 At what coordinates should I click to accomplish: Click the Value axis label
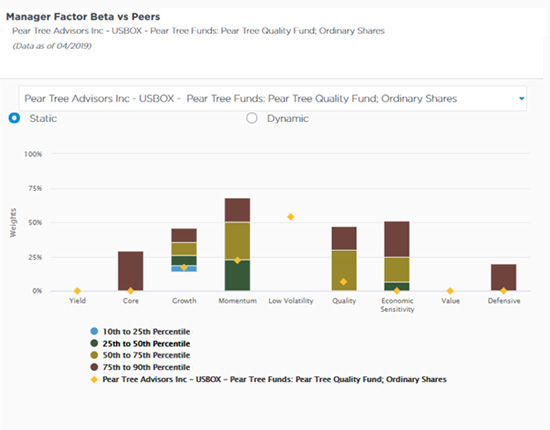pyautogui.click(x=450, y=301)
